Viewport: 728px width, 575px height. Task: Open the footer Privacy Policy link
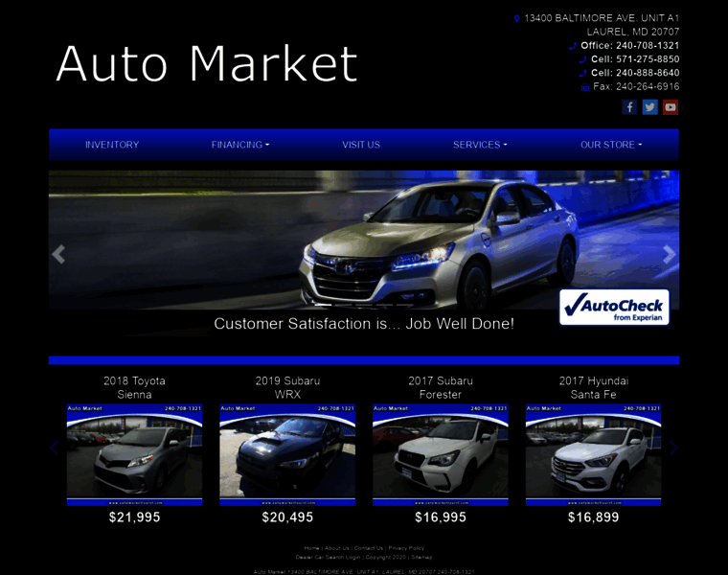(406, 548)
